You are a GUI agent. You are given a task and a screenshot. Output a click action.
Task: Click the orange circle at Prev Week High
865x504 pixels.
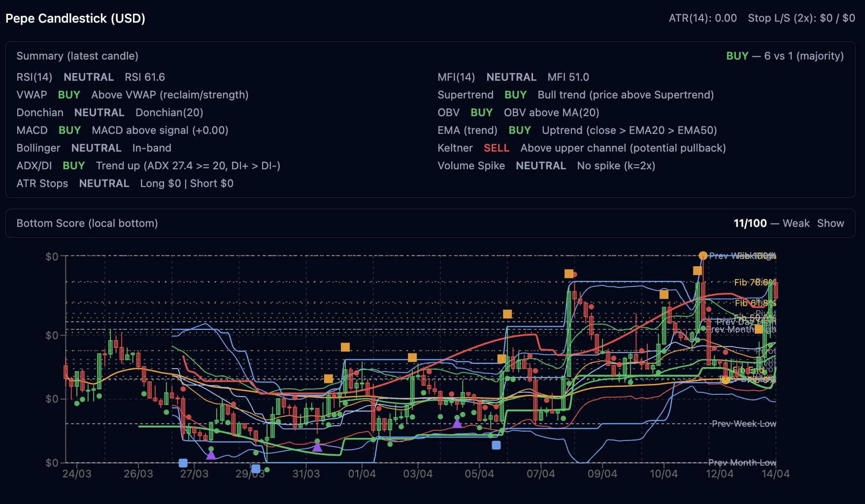point(703,255)
